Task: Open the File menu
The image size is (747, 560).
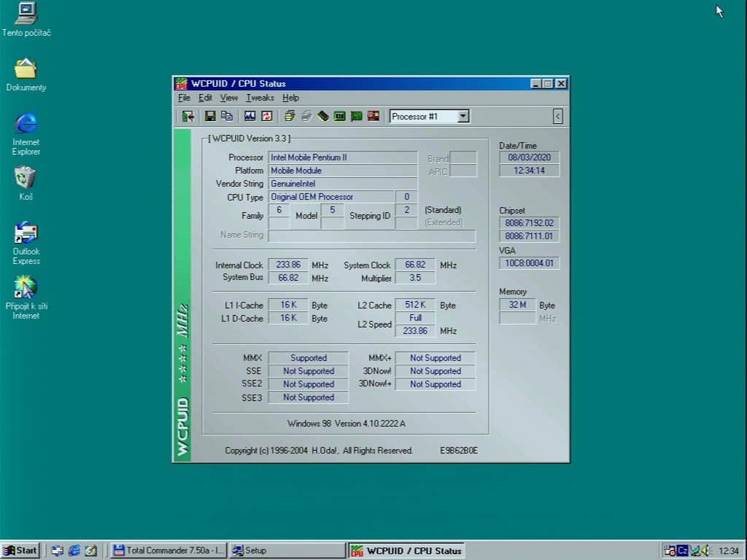Action: 184,98
